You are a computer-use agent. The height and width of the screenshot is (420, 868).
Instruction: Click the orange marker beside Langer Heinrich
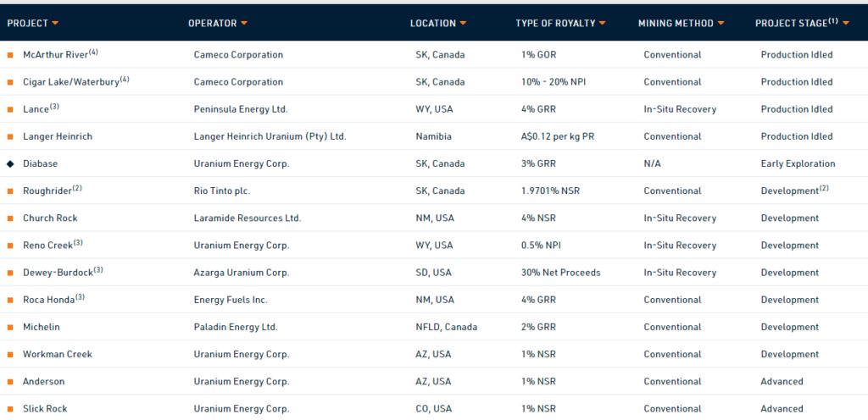click(10, 136)
